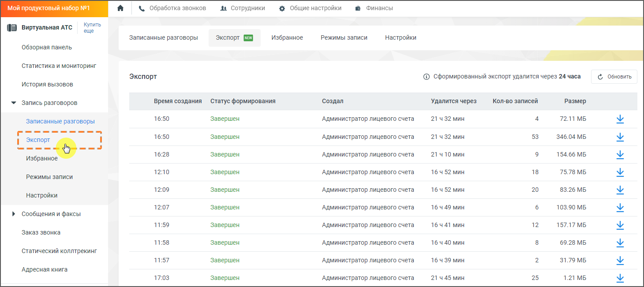
Task: Open Статистика и мониторинг in sidebar
Action: pos(59,66)
